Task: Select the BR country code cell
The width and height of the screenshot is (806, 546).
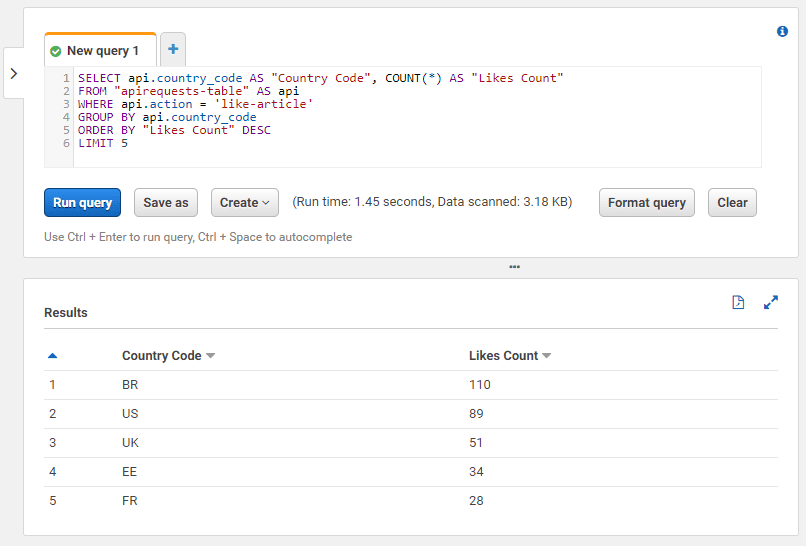Action: (130, 385)
